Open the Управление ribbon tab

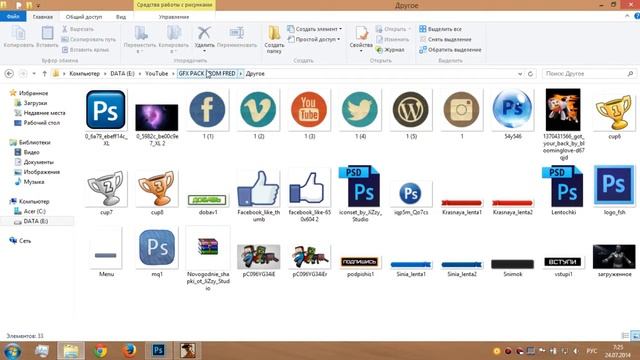click(174, 17)
